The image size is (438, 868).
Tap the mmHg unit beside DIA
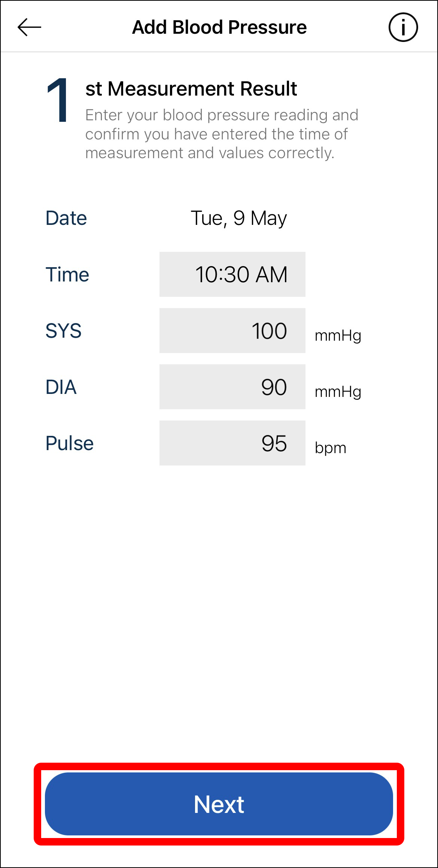[338, 392]
